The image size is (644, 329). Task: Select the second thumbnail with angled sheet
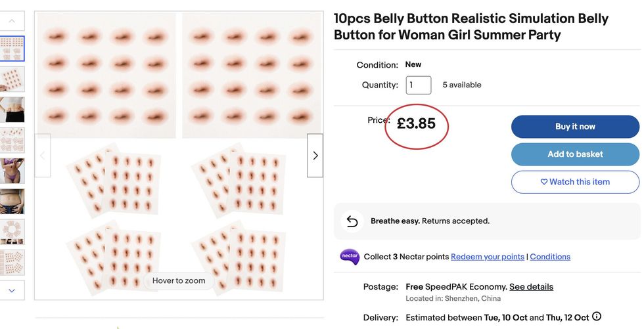click(x=12, y=79)
